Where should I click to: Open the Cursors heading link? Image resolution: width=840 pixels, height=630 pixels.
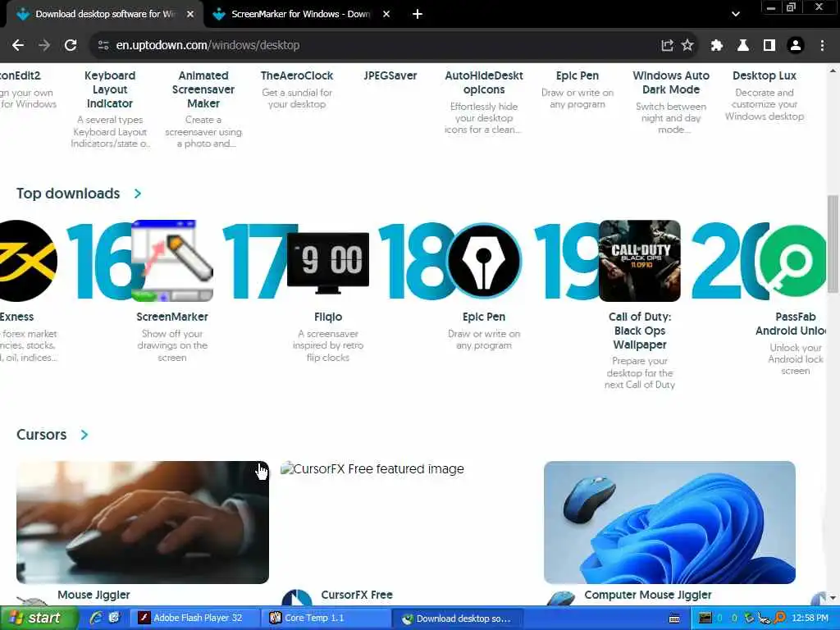(x=41, y=435)
